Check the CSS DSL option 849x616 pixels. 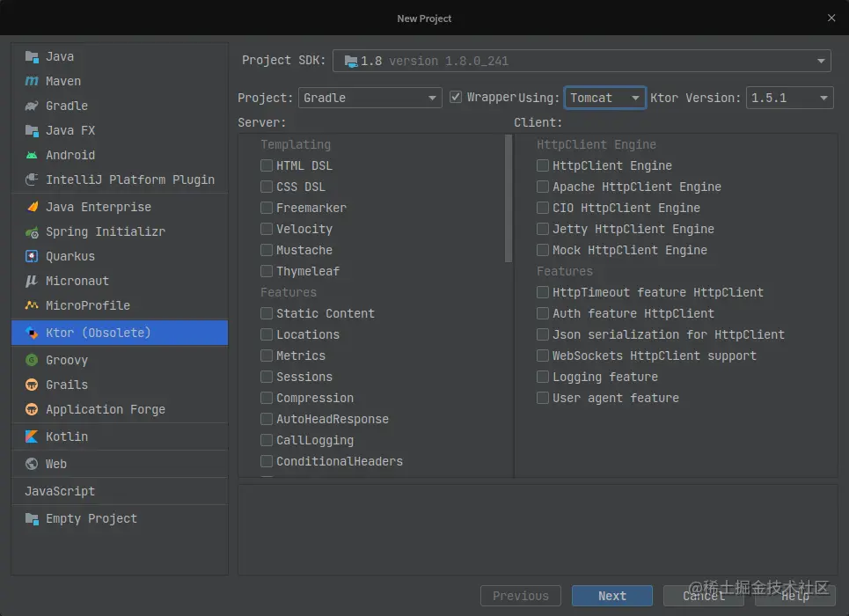[x=267, y=187]
